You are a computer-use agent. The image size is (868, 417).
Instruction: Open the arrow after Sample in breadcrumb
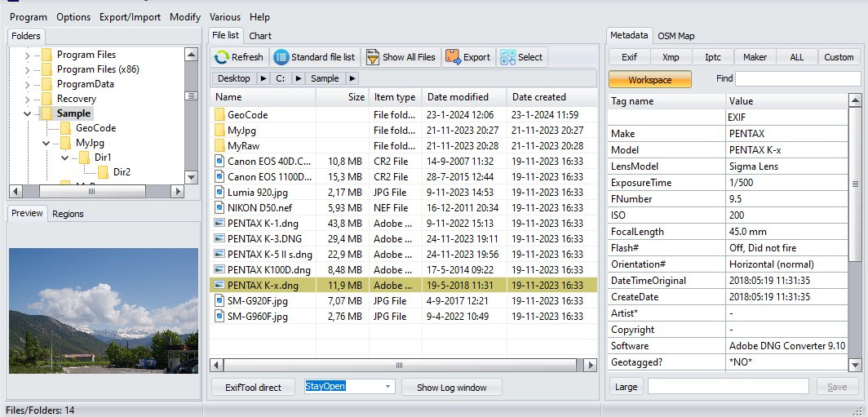(352, 78)
